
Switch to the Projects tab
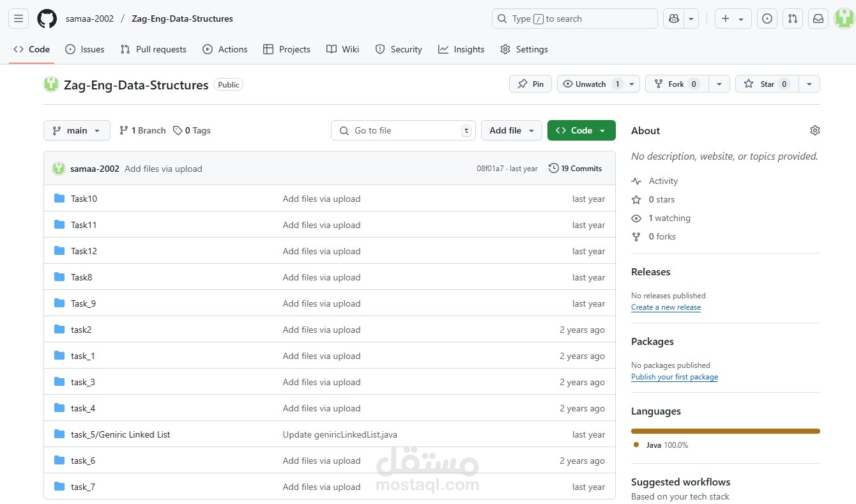[287, 49]
